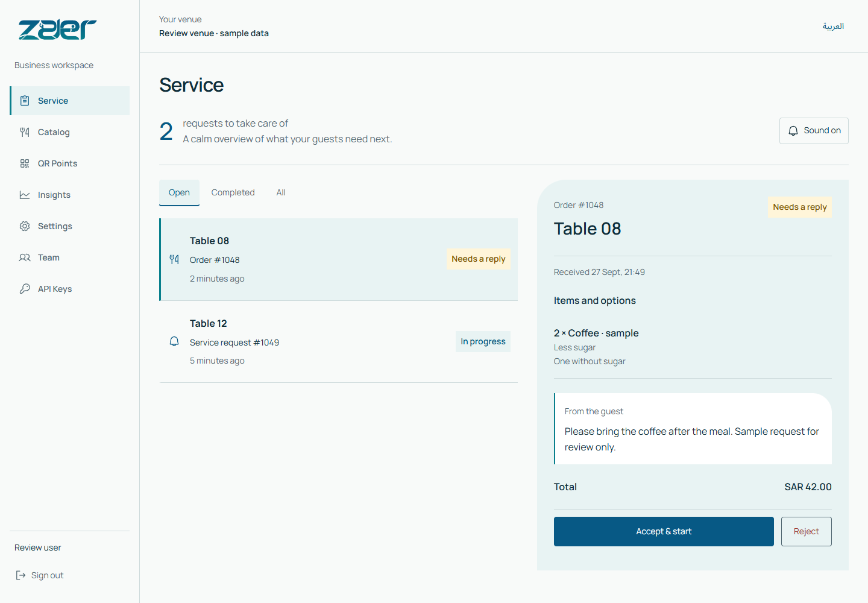Click 'Review venue · sample data' header text

pyautogui.click(x=214, y=34)
